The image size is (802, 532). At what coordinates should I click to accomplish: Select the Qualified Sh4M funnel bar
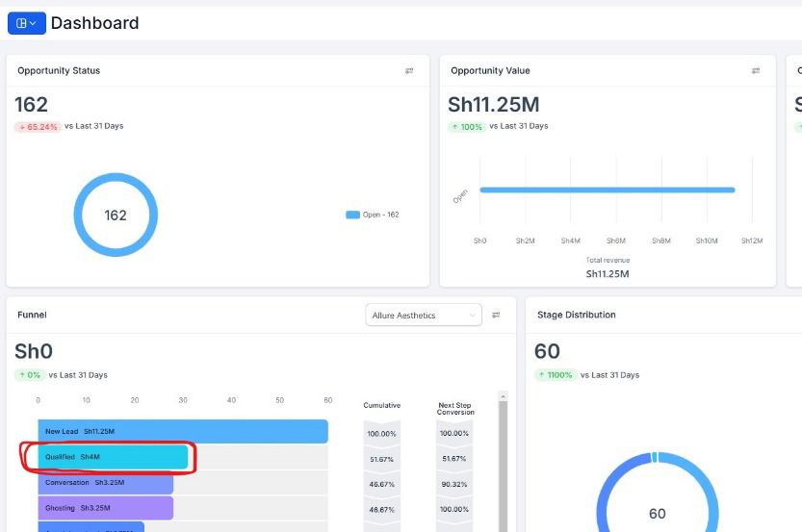(113, 457)
